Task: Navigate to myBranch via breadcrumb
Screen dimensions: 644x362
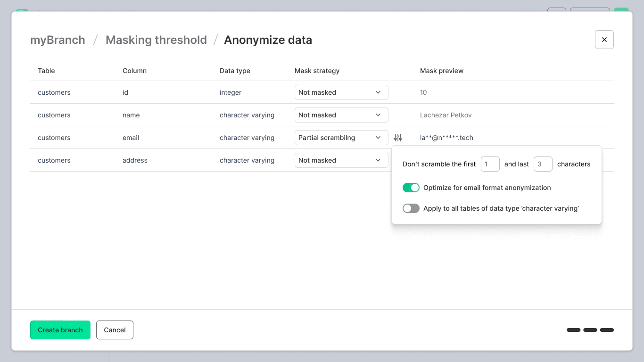Action: coord(58,40)
